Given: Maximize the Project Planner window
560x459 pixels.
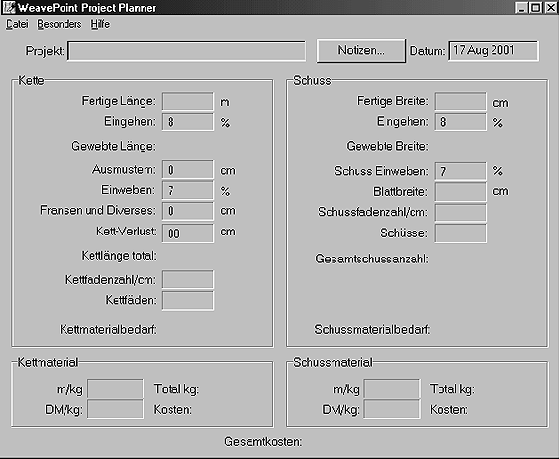Looking at the screenshot, I should 535,8.
